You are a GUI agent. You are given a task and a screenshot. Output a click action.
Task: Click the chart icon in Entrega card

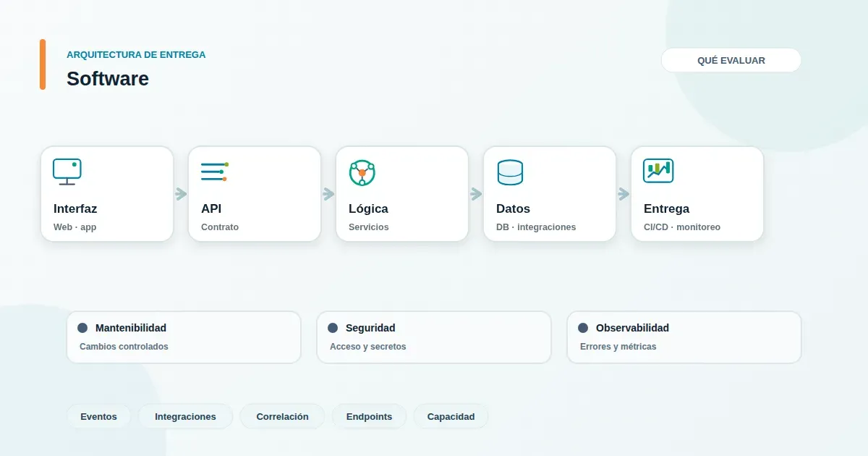pyautogui.click(x=658, y=171)
